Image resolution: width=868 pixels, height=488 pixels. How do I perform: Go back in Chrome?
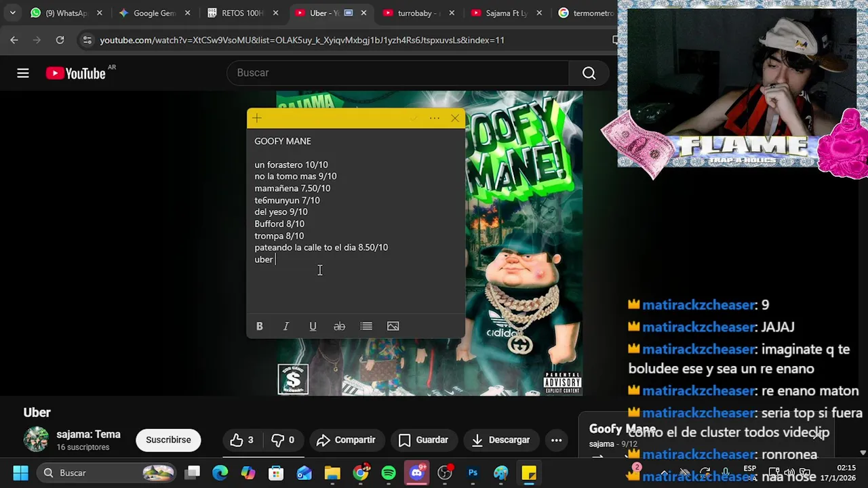pyautogui.click(x=14, y=40)
